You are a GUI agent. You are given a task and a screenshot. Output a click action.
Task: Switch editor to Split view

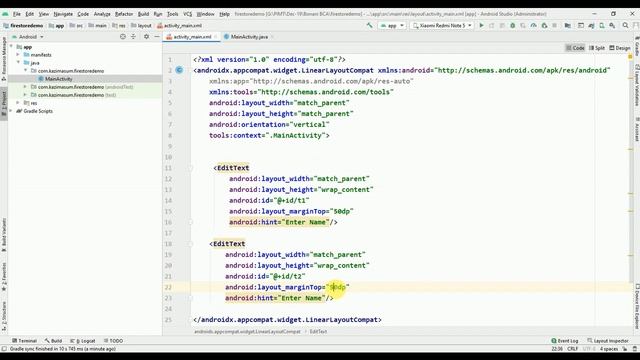(x=597, y=48)
